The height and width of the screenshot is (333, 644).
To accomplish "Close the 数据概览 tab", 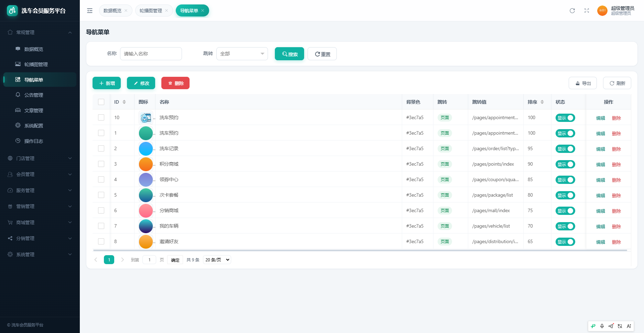I will tap(126, 11).
